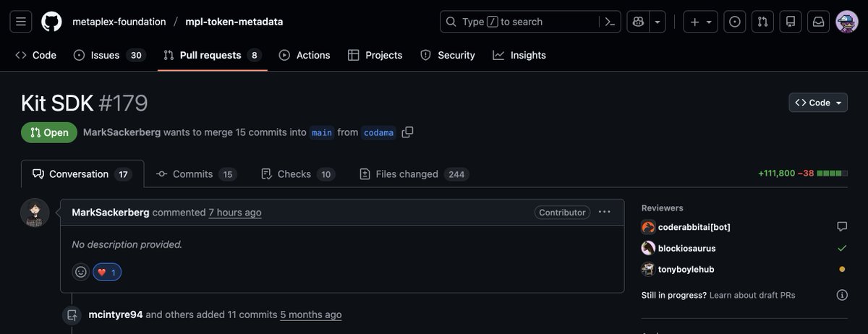Click the 5 months ago timestamp
Screen dimensions: 868x334
click(311, 314)
